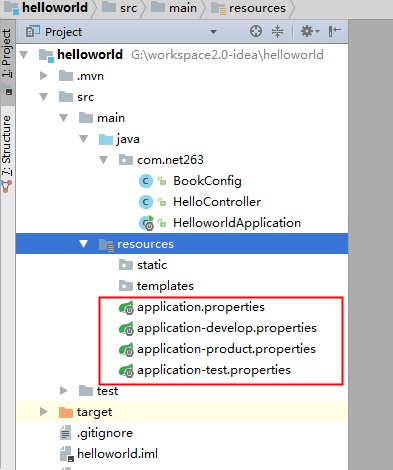The height and width of the screenshot is (470, 393).
Task: Click the HelloController unlocked access marker icon
Action: (162, 202)
